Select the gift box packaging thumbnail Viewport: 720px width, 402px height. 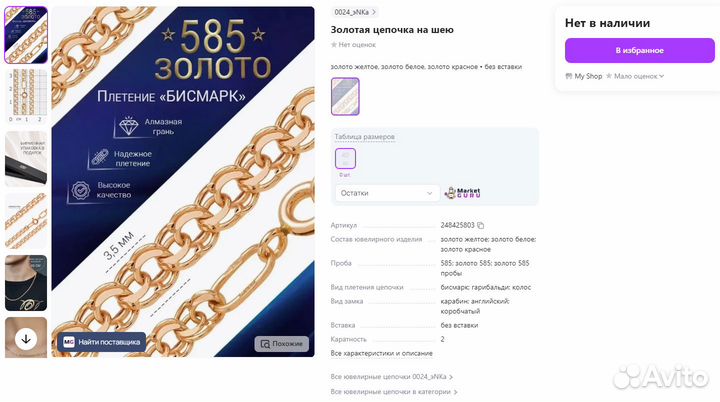(x=26, y=159)
